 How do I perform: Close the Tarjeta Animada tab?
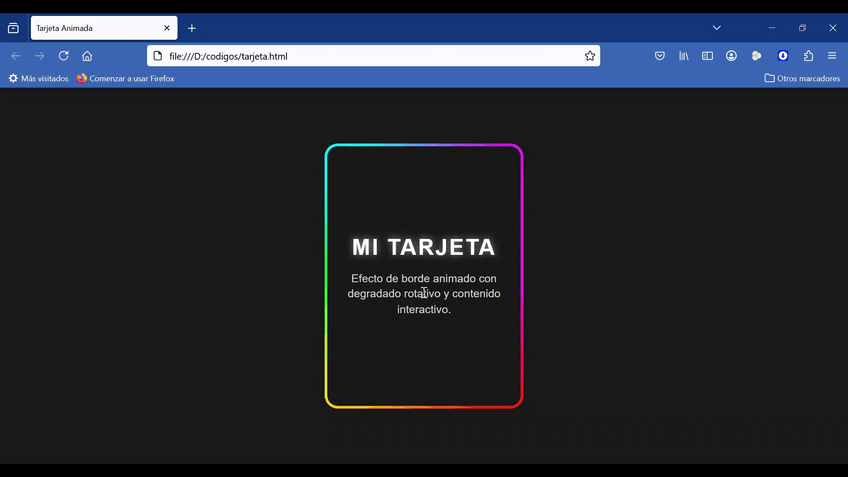pos(167,28)
